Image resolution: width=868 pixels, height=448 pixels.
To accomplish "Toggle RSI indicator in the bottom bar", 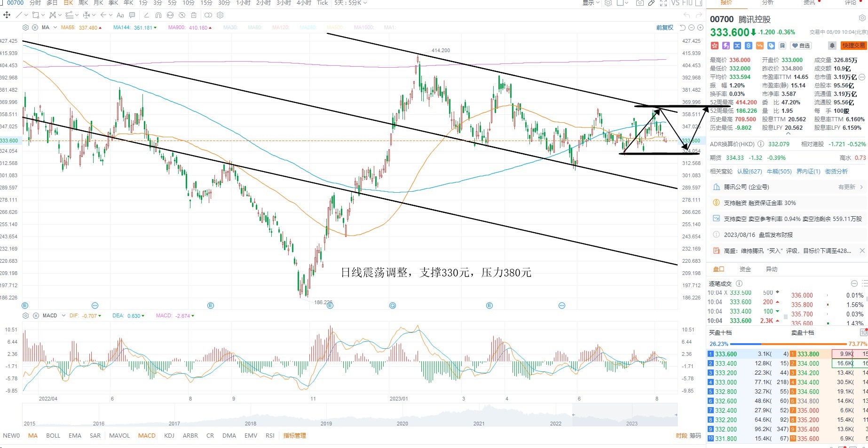I will [270, 436].
